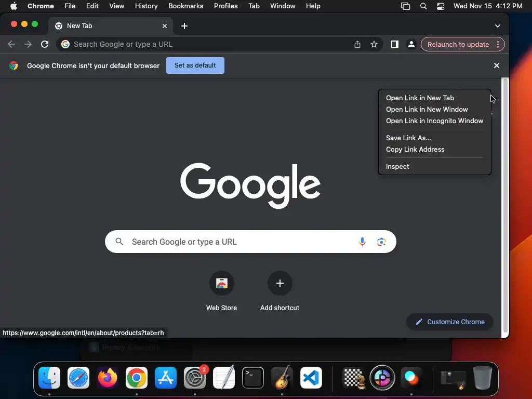Open System Settings from the dock
Image resolution: width=532 pixels, height=399 pixels.
[x=195, y=378]
